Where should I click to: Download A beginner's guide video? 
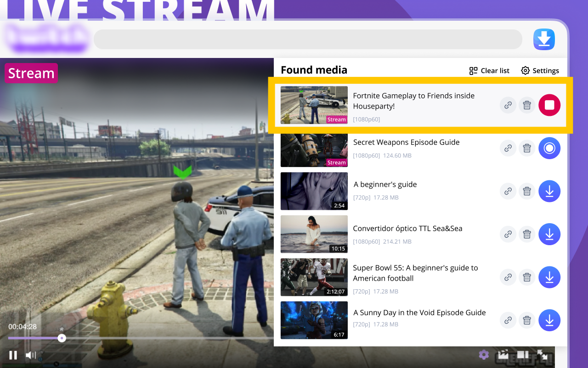click(549, 191)
